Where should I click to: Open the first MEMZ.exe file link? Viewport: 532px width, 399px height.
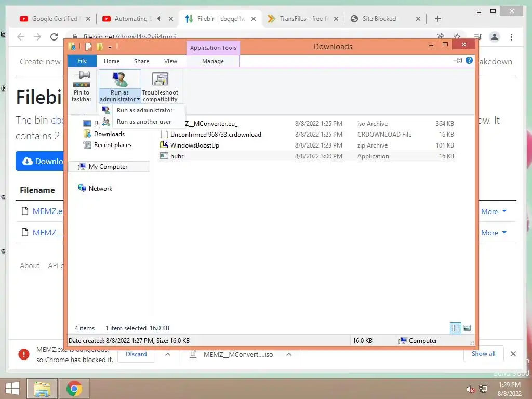48,211
